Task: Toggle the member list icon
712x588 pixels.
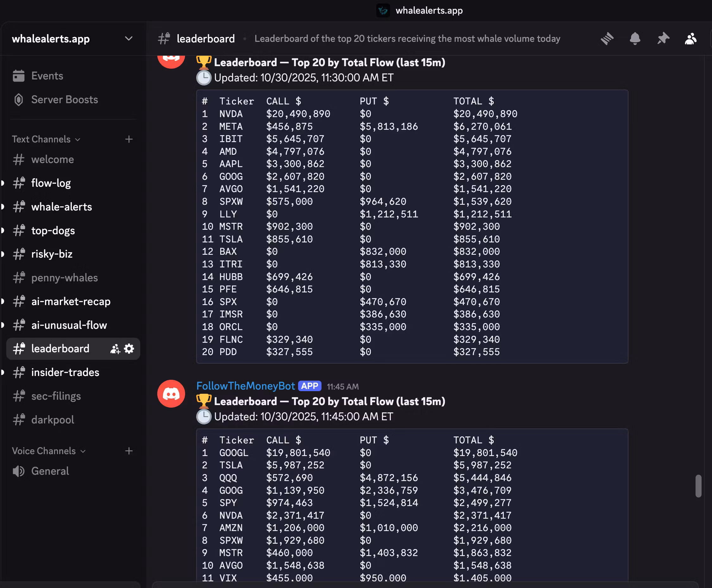Action: (x=691, y=39)
